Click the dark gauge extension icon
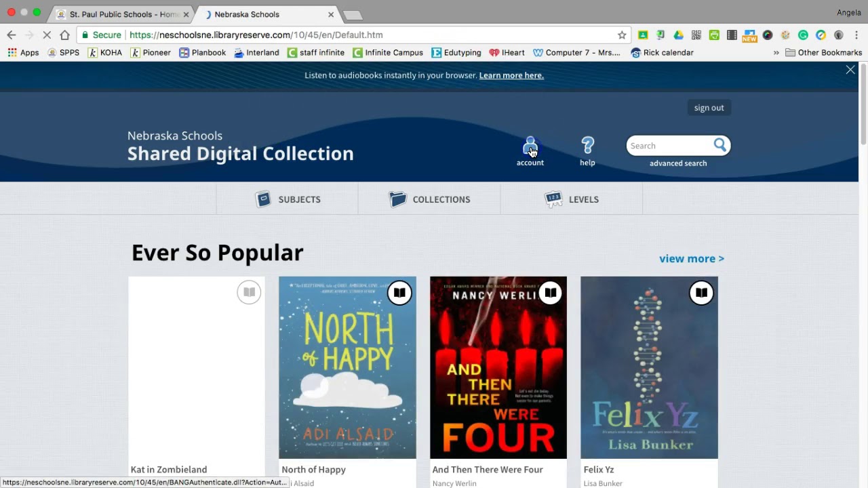 coord(768,35)
